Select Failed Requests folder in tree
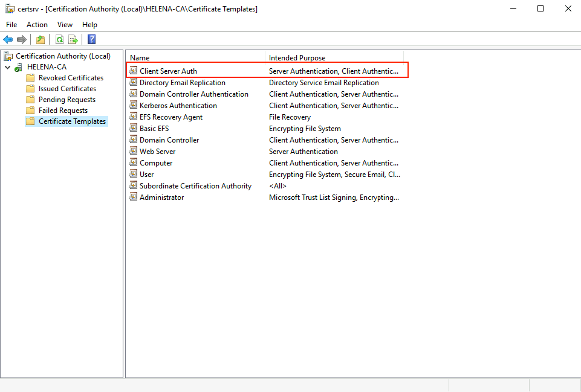This screenshot has height=392, width=581. pos(63,111)
